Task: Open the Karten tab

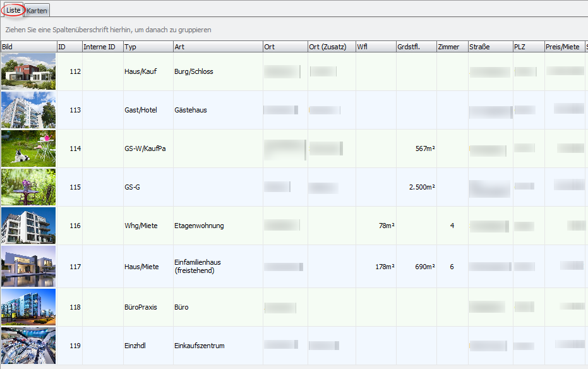Action: point(37,11)
